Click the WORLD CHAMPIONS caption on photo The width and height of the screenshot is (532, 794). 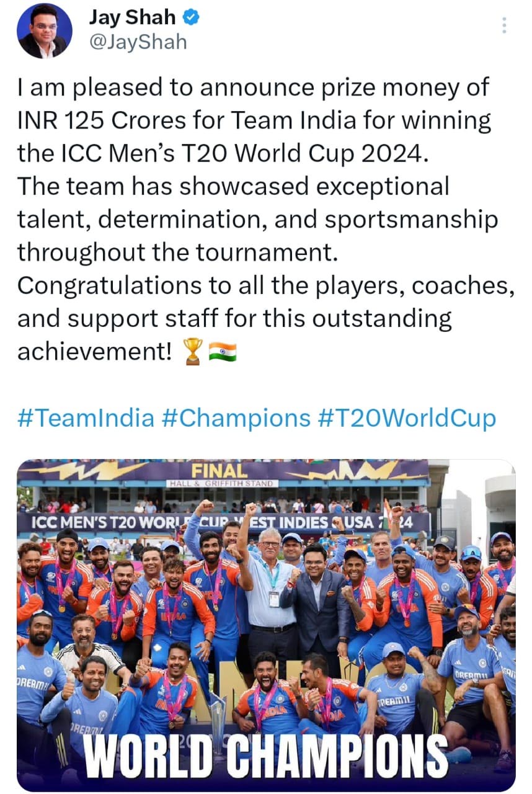coord(265,758)
